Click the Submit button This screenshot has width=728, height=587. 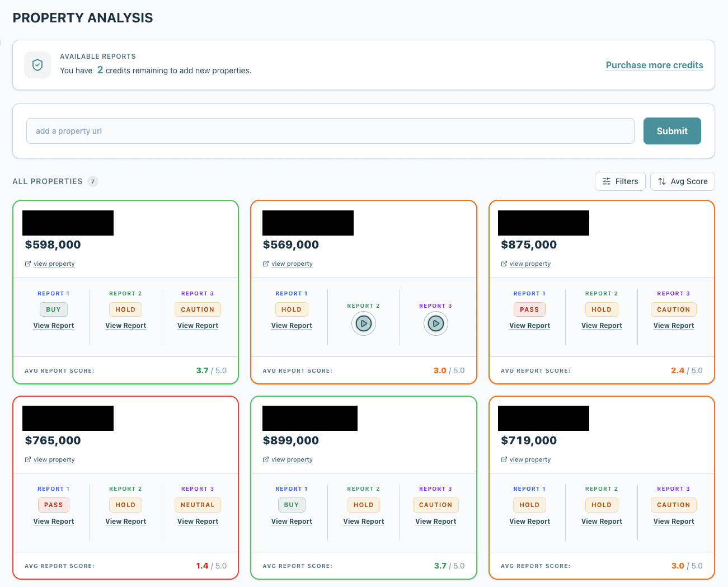(x=672, y=131)
